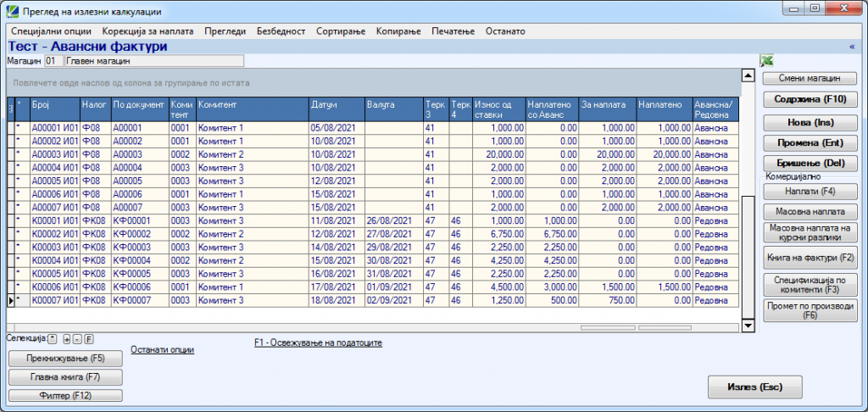Viewport: 868px width, 412px height.
Task: Open the Корекција за наплата menu
Action: pyautogui.click(x=147, y=31)
